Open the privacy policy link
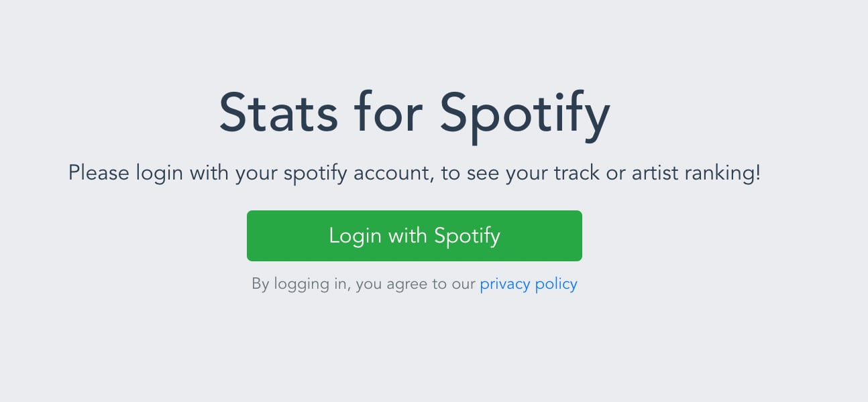The width and height of the screenshot is (868, 402). pyautogui.click(x=529, y=283)
